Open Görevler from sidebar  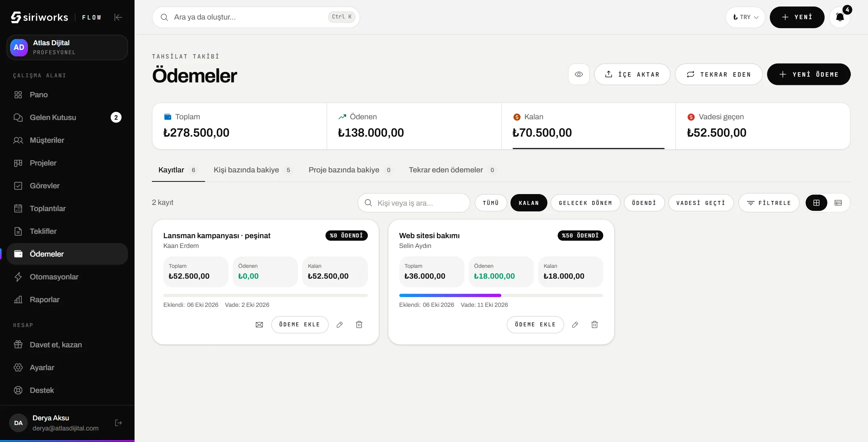67,186
